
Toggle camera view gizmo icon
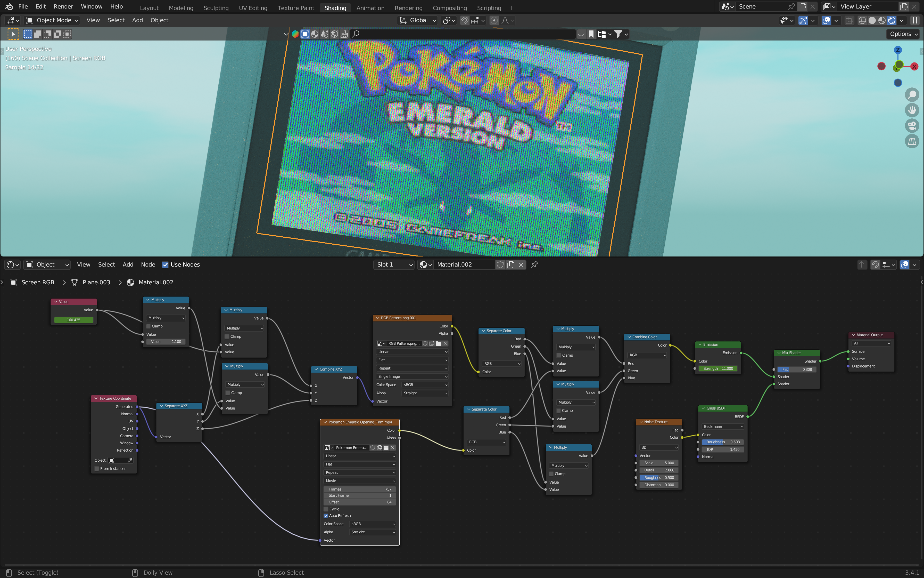pyautogui.click(x=912, y=125)
